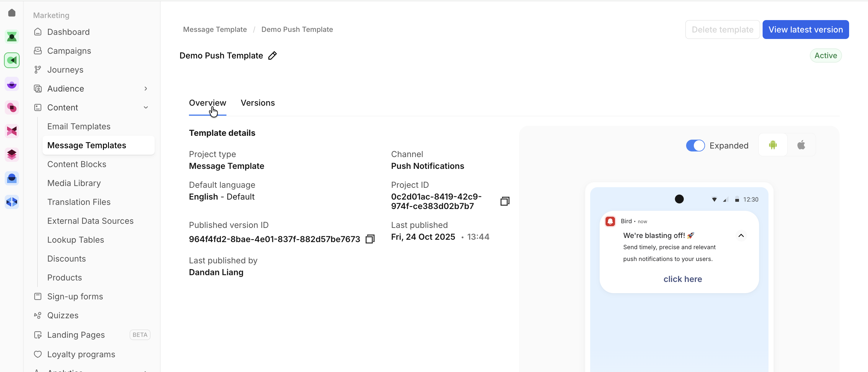Open Landing Pages beta item
The width and height of the screenshot is (868, 372).
pyautogui.click(x=76, y=335)
